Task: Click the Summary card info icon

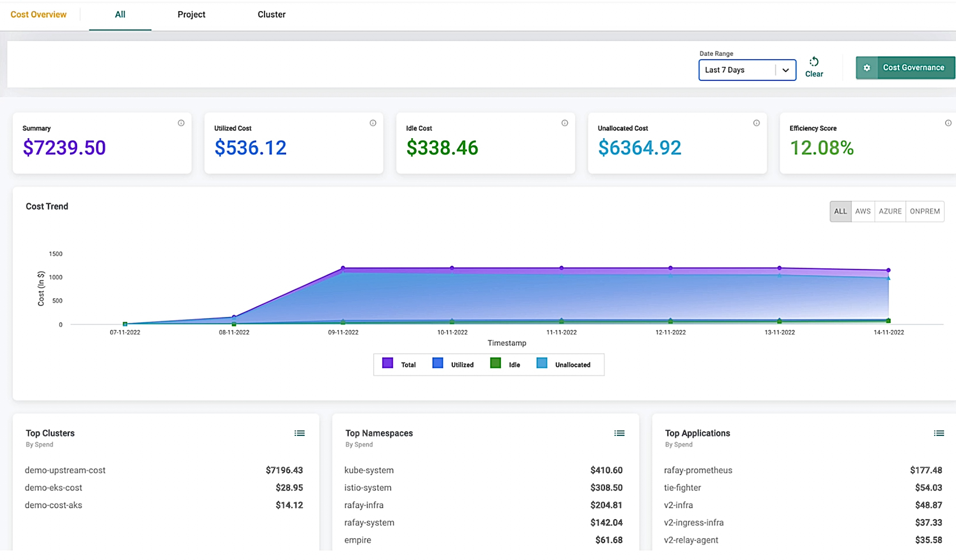Action: click(x=181, y=123)
